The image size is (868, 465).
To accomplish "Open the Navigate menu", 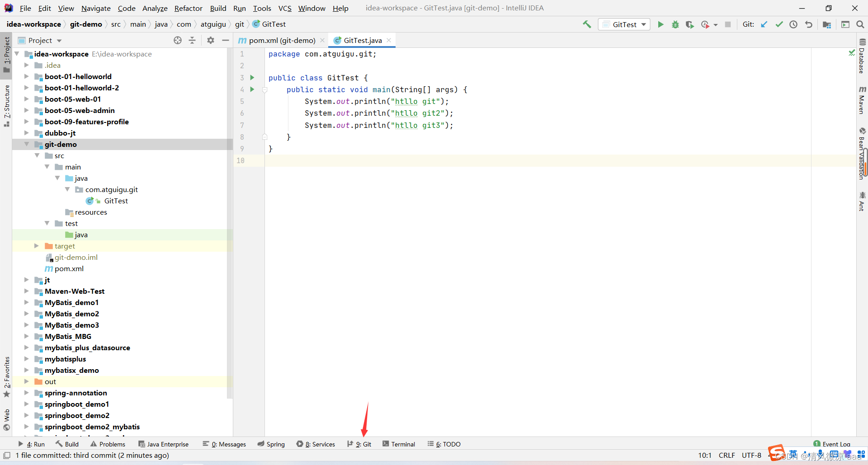I will coord(96,8).
